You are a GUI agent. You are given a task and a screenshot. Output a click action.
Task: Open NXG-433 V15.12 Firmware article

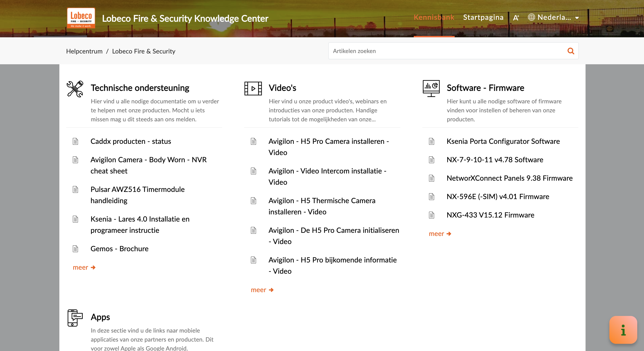[490, 215]
